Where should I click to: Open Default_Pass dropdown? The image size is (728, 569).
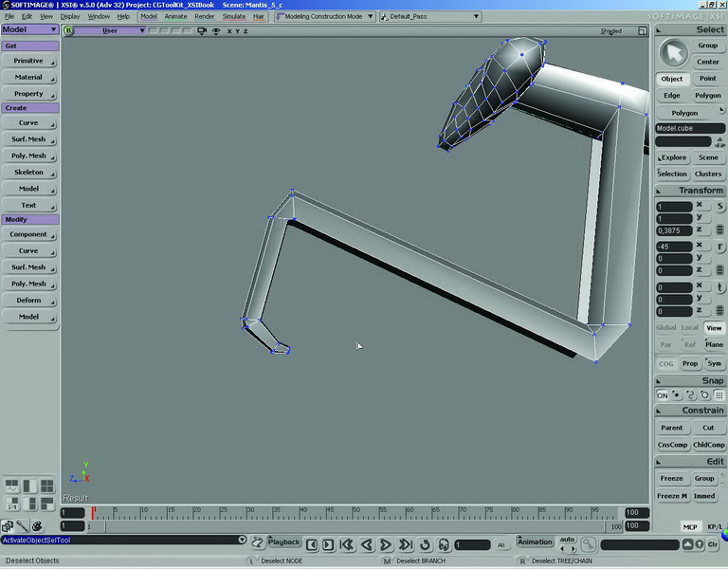coord(429,16)
